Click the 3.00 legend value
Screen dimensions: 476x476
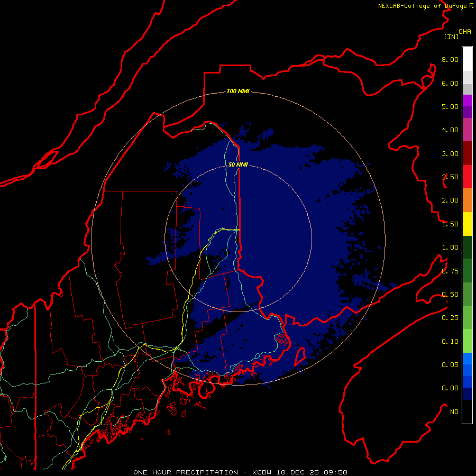(450, 153)
